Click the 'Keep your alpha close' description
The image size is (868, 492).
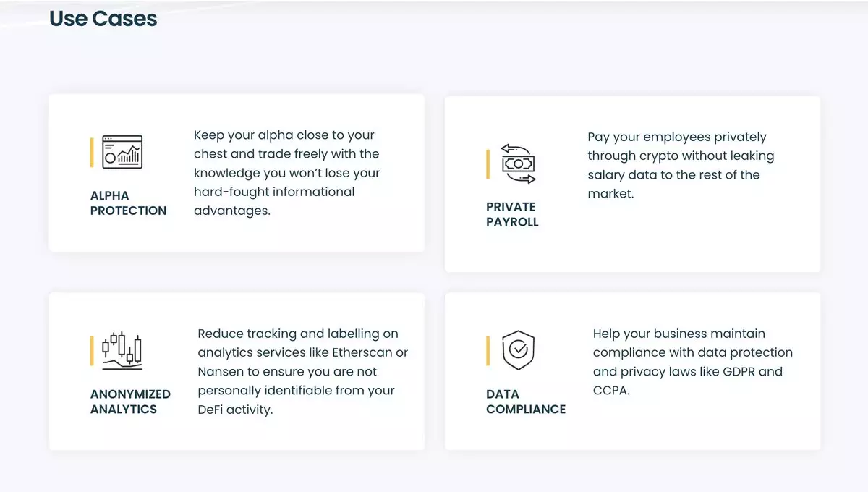[x=286, y=173]
